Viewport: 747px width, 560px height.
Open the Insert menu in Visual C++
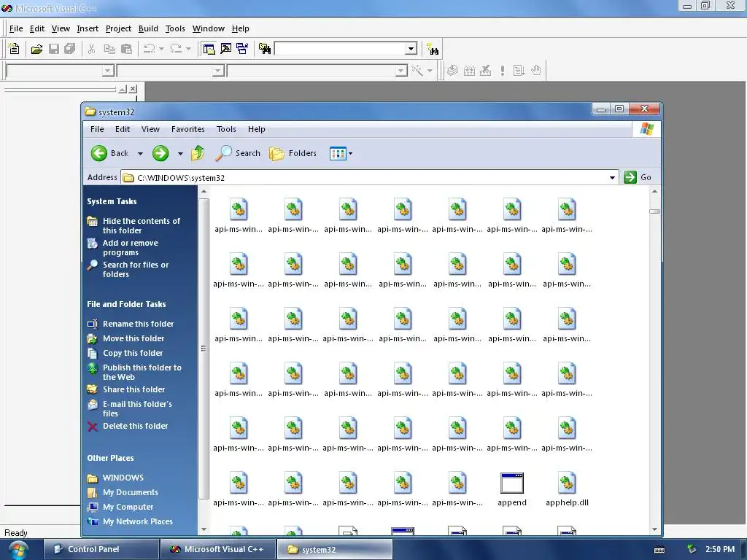tap(88, 28)
